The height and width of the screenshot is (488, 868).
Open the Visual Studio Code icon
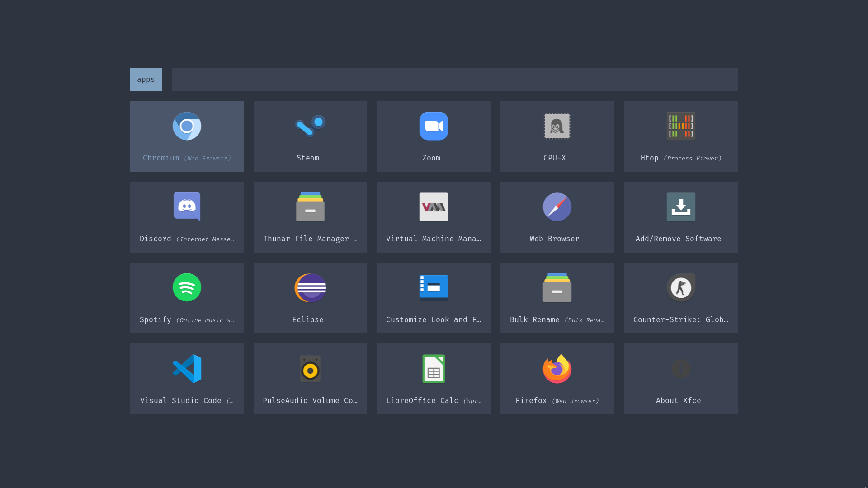(x=187, y=369)
